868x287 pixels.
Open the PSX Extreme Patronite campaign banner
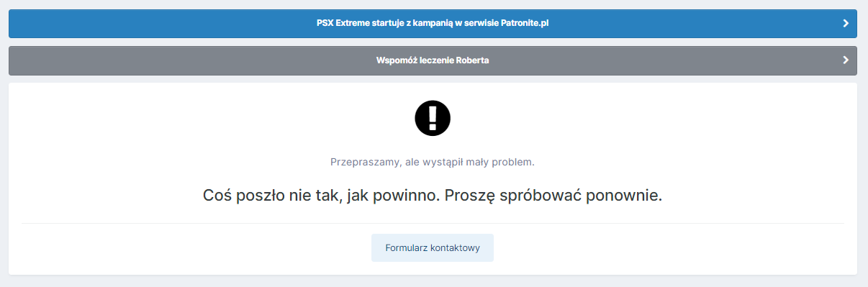[x=433, y=24]
